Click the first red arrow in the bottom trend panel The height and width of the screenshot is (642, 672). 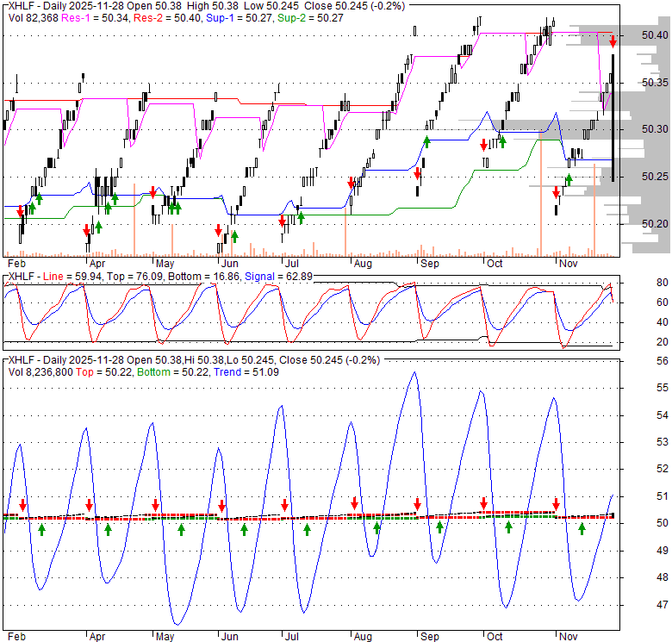click(23, 505)
